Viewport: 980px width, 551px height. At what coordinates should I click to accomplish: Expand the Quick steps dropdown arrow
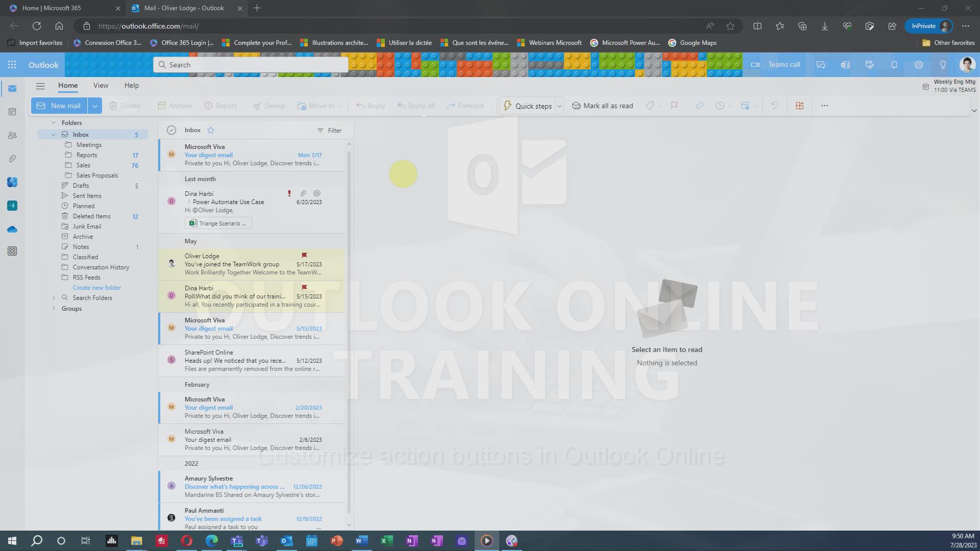(x=559, y=106)
